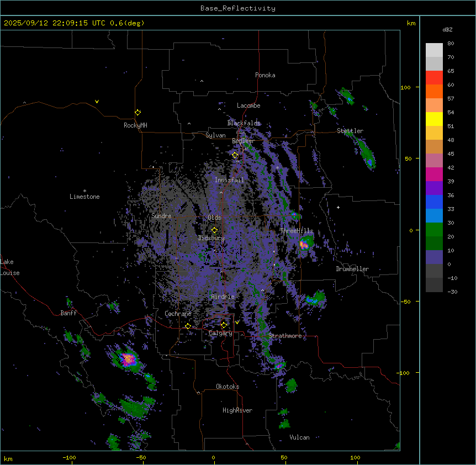Select the yellow V marker northwest of RockyMH
This screenshot has height=465, width=476.
tap(97, 102)
